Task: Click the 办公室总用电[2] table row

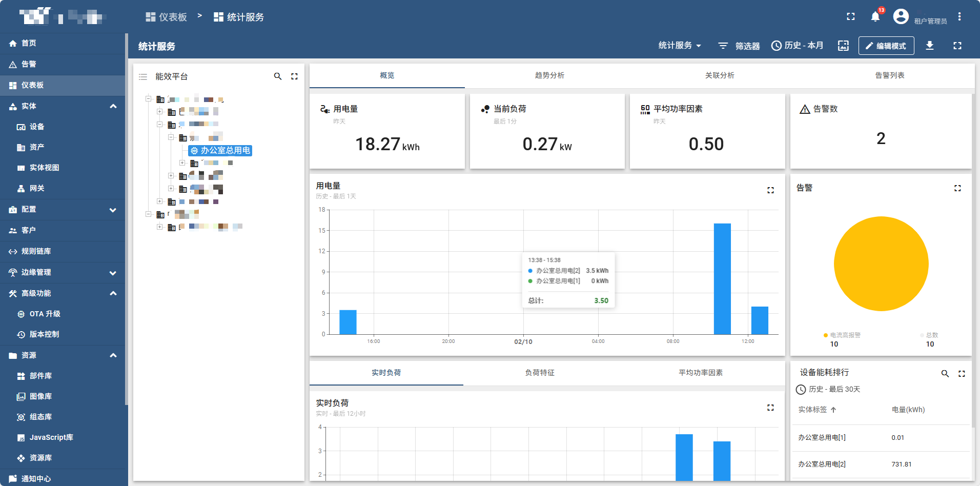Action: 882,464
